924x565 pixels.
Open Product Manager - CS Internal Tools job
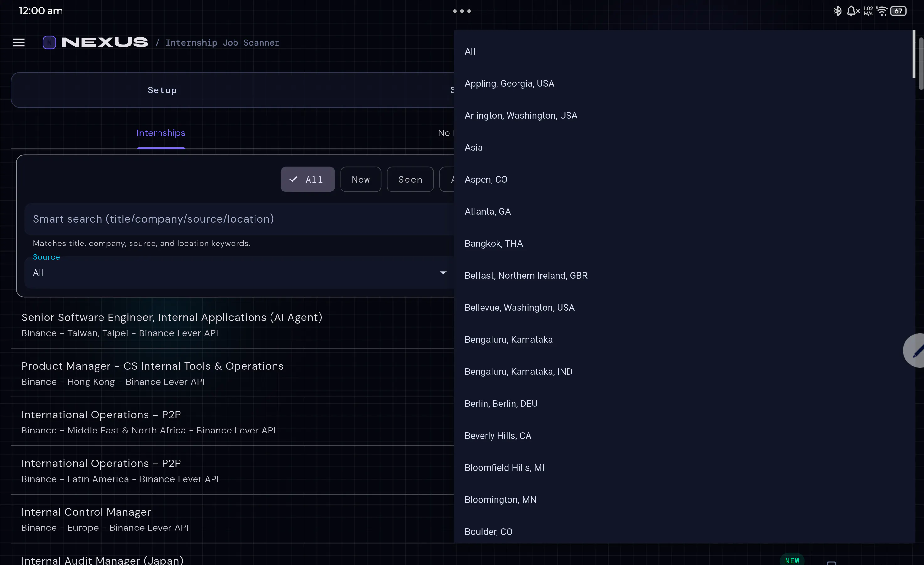(x=233, y=373)
